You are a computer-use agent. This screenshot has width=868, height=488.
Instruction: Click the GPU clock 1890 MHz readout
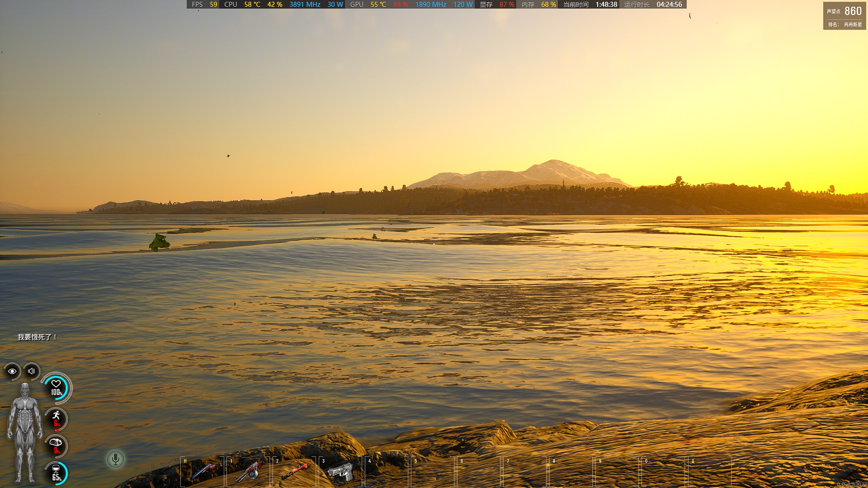click(431, 5)
